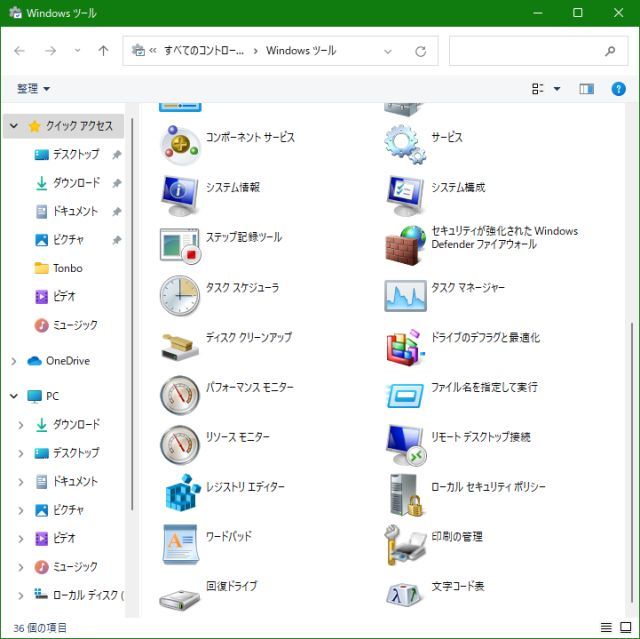Open the recent locations dropdown arrow
Image resolution: width=640 pixels, height=639 pixels.
point(78,51)
